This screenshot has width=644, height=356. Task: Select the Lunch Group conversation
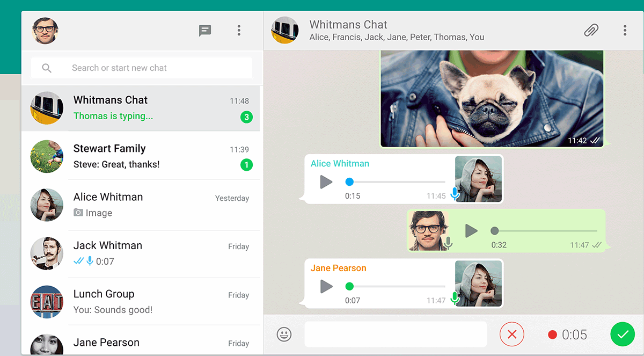(141, 301)
